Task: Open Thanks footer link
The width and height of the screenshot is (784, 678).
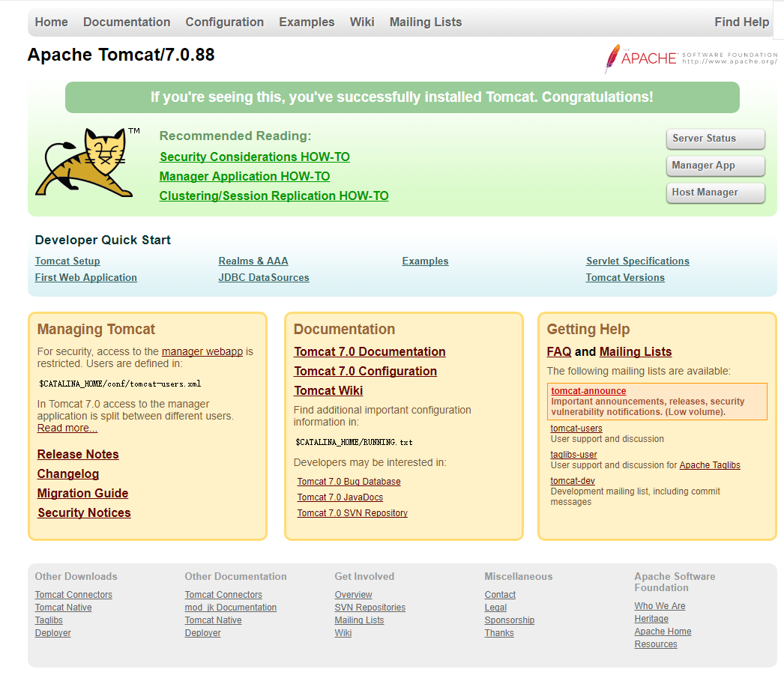Action: pos(499,633)
